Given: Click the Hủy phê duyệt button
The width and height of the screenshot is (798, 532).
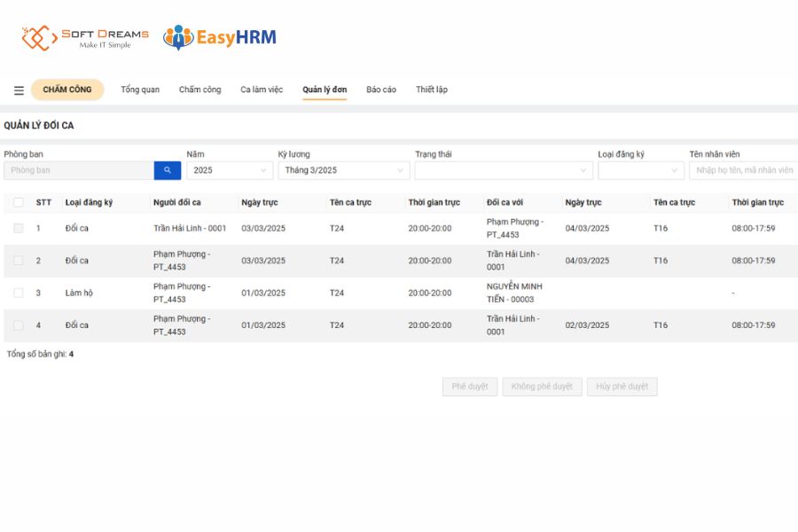Looking at the screenshot, I should (x=622, y=387).
